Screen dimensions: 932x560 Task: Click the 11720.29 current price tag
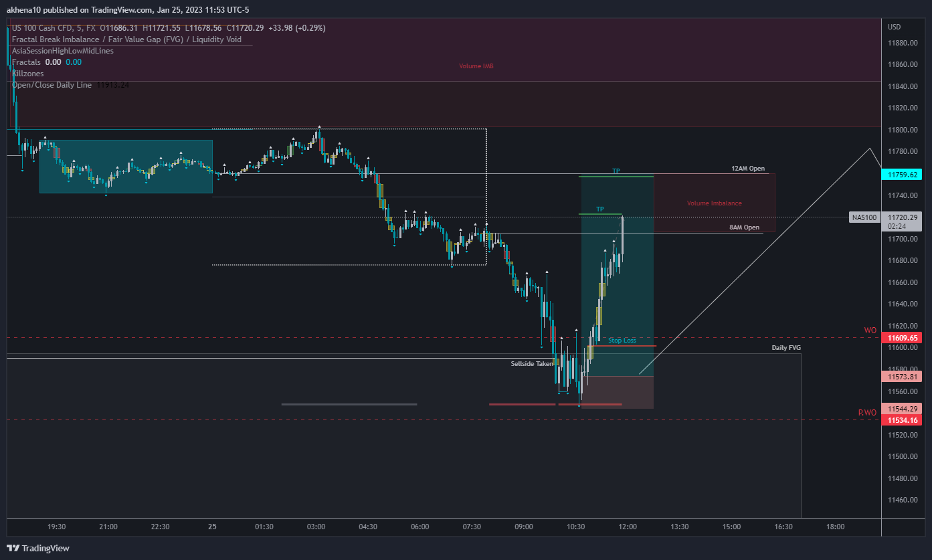(x=902, y=217)
